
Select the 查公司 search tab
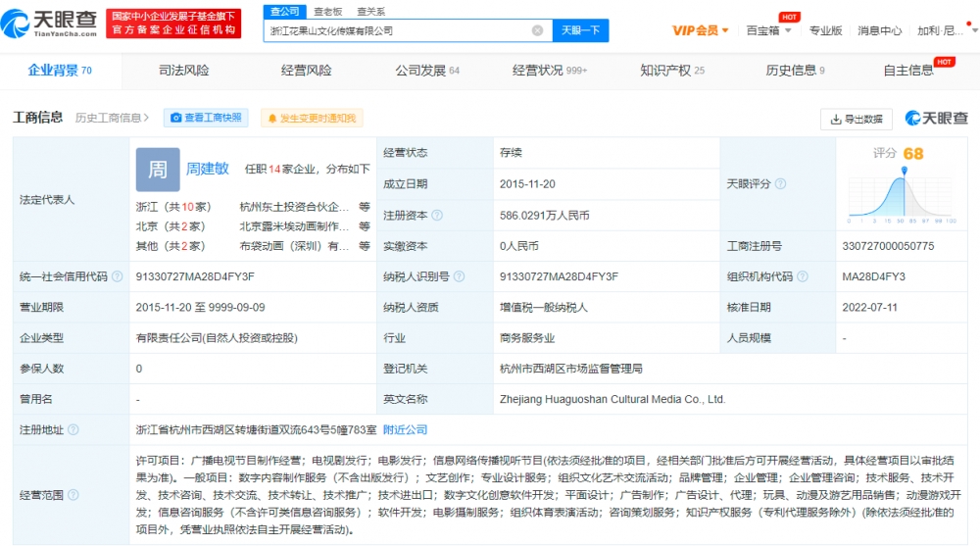click(x=285, y=11)
